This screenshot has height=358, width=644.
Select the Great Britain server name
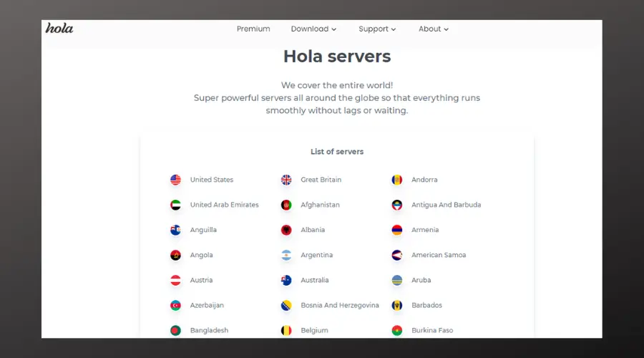tap(321, 180)
